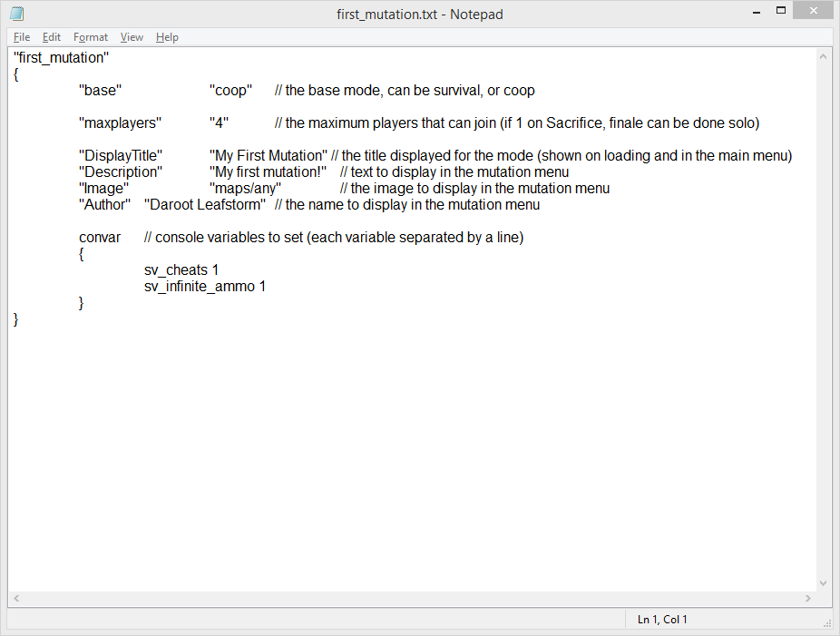Click the "Ln 1, Col 1" status indicator
This screenshot has width=840, height=636.
tap(662, 620)
